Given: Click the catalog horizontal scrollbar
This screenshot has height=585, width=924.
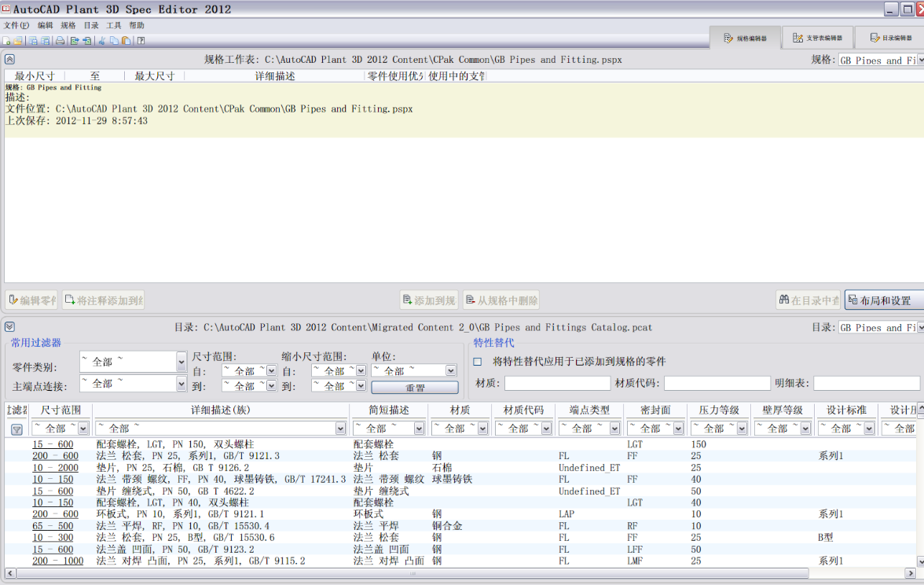Looking at the screenshot, I should (x=412, y=572).
